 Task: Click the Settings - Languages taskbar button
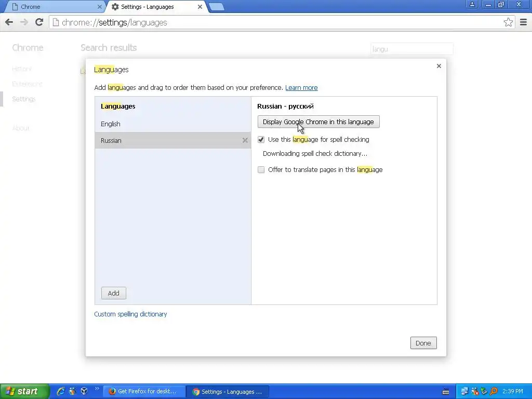[228, 392]
